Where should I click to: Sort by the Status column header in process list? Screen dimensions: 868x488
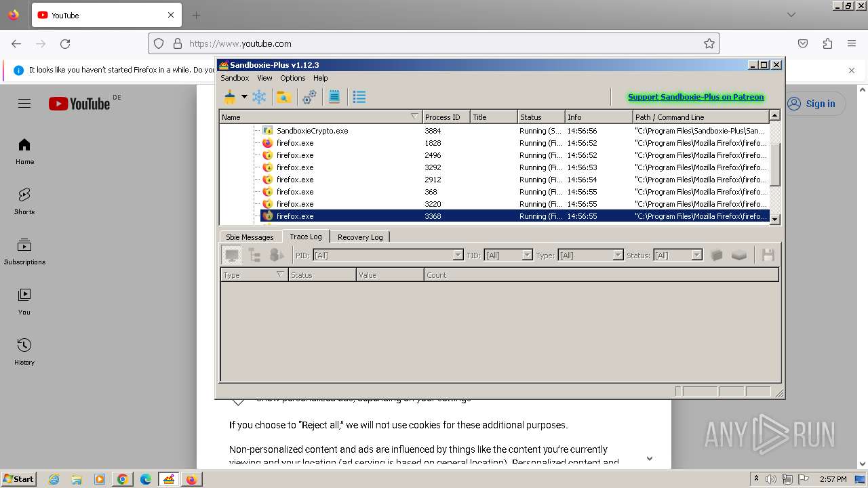pos(541,117)
